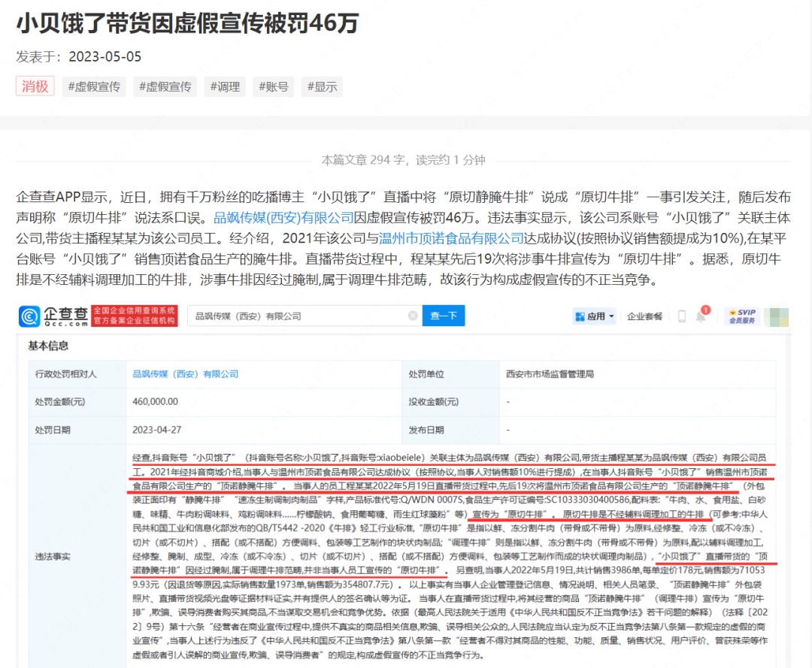Open SVIP 会员服务 badge
The image size is (812, 668).
741,316
